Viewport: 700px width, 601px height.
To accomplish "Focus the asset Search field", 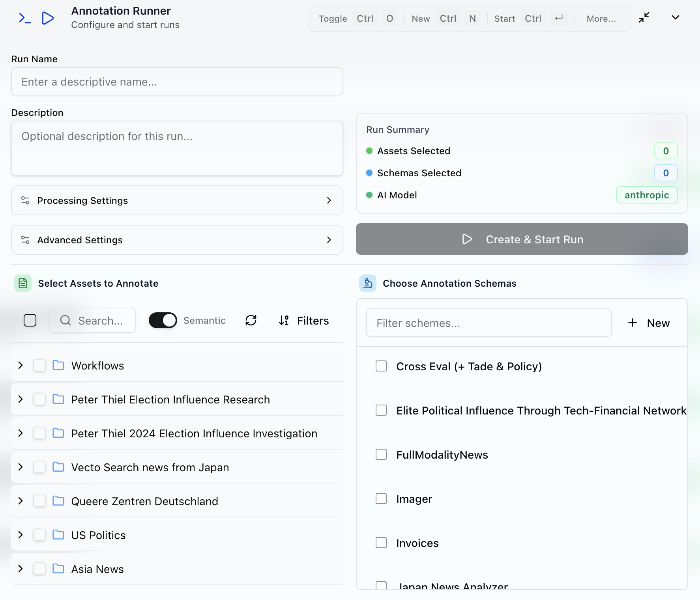I will pyautogui.click(x=92, y=320).
